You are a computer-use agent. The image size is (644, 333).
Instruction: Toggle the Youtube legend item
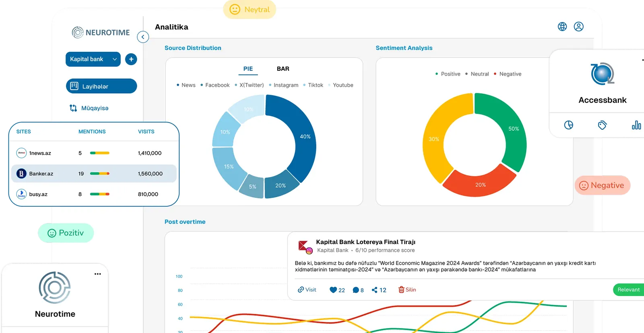click(341, 85)
